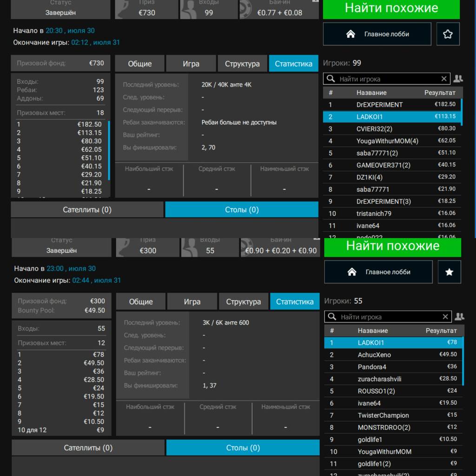The width and height of the screenshot is (476, 476).
Task: Select the LADKOI1 row with €113.15
Action: [391, 117]
